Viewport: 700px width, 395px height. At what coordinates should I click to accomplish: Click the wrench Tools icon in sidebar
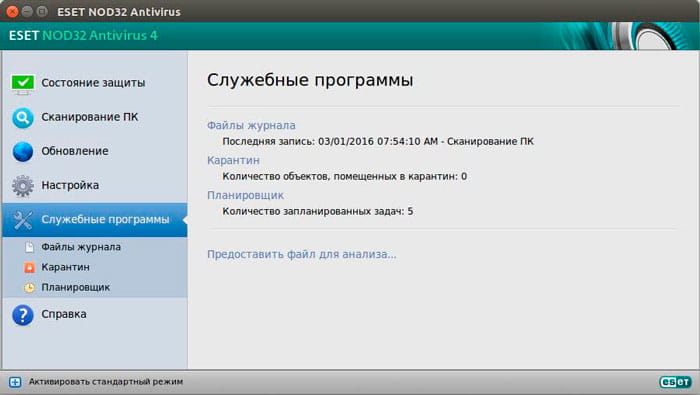pos(22,220)
